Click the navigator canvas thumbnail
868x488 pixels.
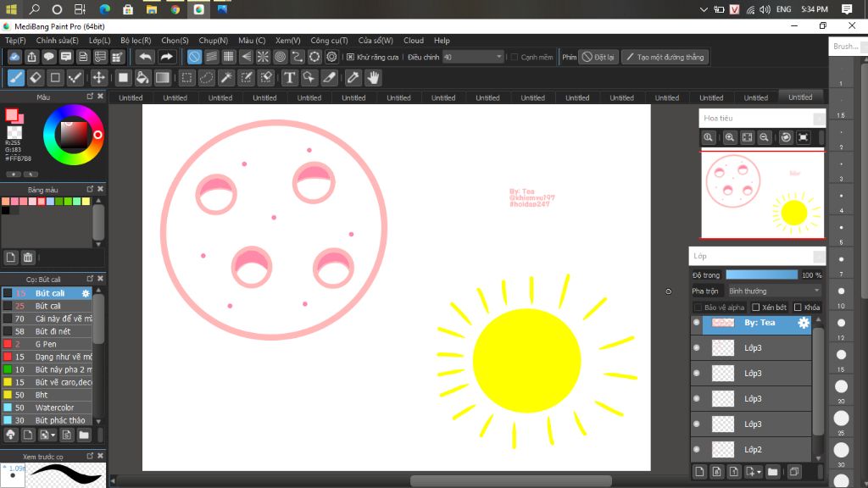(x=762, y=195)
